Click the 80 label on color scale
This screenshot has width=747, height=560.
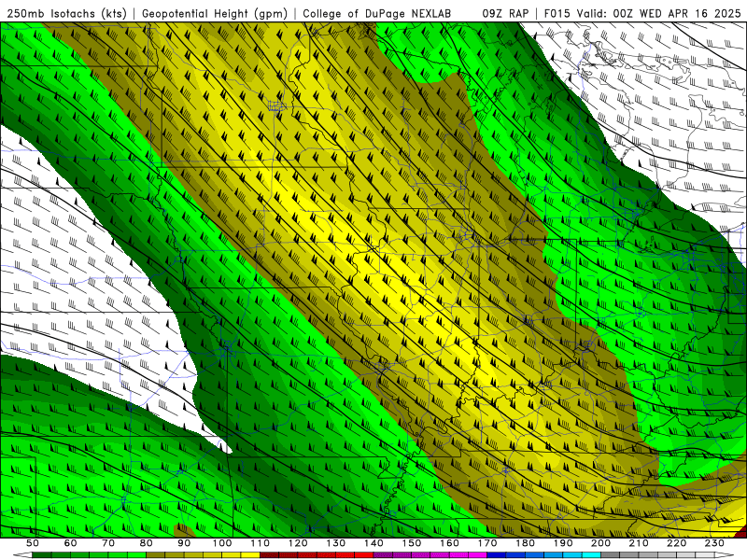pyautogui.click(x=147, y=543)
